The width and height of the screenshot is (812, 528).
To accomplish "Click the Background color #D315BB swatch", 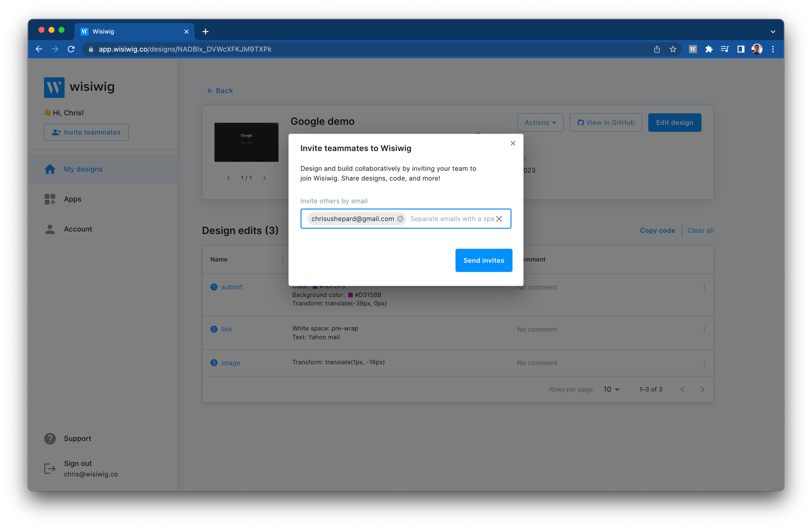I will [350, 295].
